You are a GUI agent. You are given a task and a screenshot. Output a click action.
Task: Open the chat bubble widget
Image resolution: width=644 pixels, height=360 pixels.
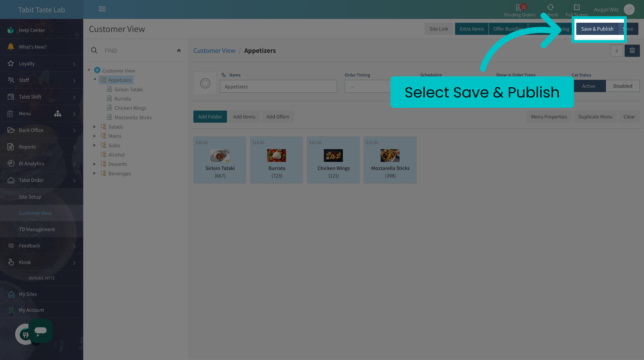click(41, 331)
